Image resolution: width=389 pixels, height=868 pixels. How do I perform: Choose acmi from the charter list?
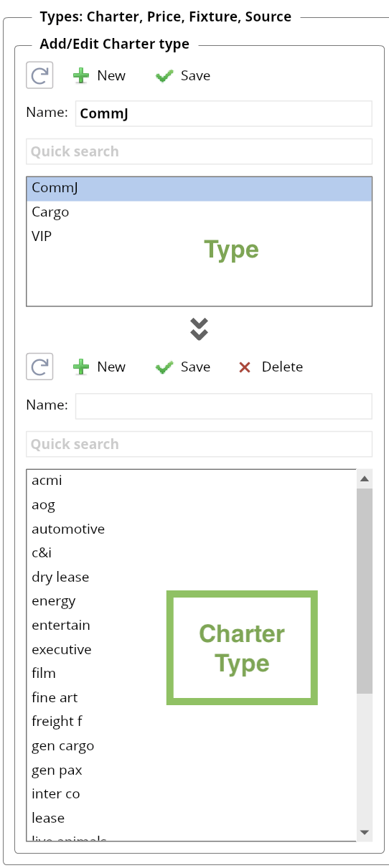tap(192, 481)
